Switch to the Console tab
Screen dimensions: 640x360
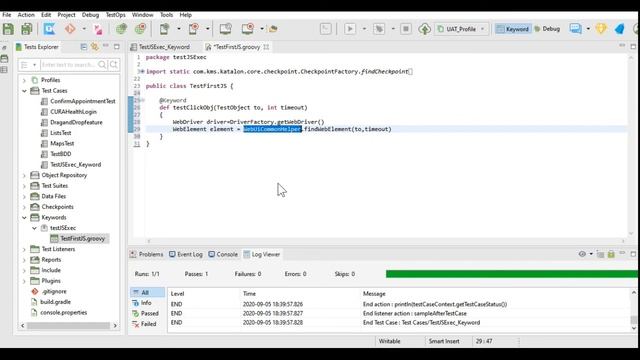pos(223,254)
